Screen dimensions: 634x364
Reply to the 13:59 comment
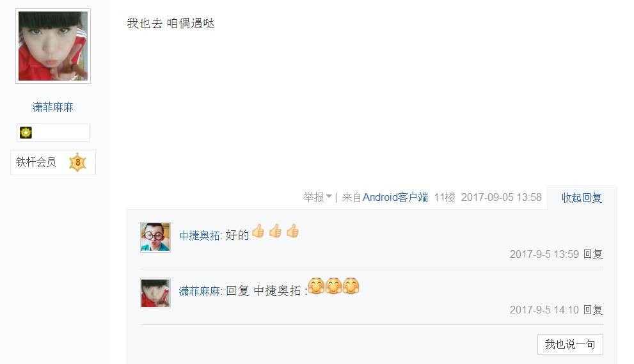pyautogui.click(x=593, y=254)
